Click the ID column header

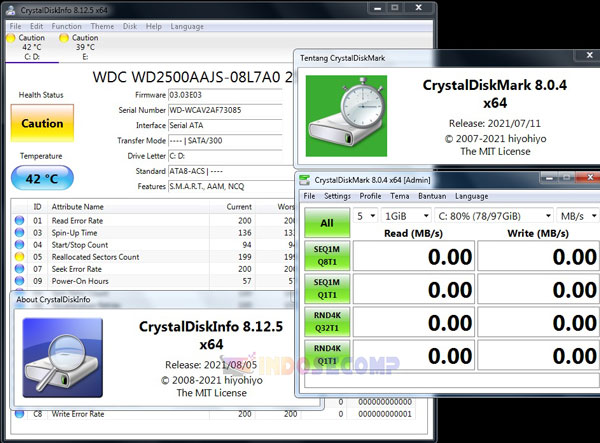click(x=37, y=207)
